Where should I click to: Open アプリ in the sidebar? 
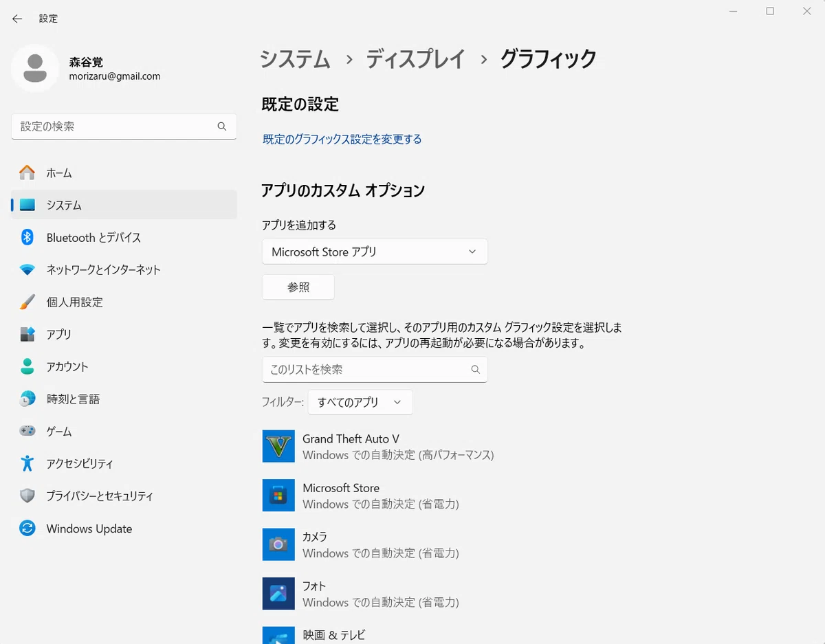(124, 334)
